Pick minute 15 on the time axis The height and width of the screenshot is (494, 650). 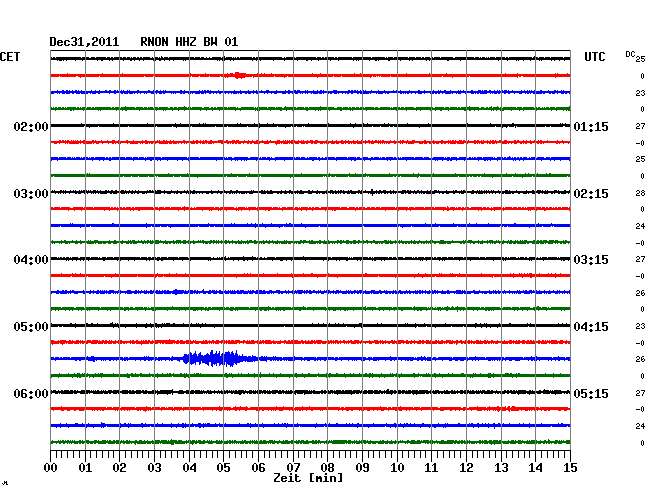(570, 468)
